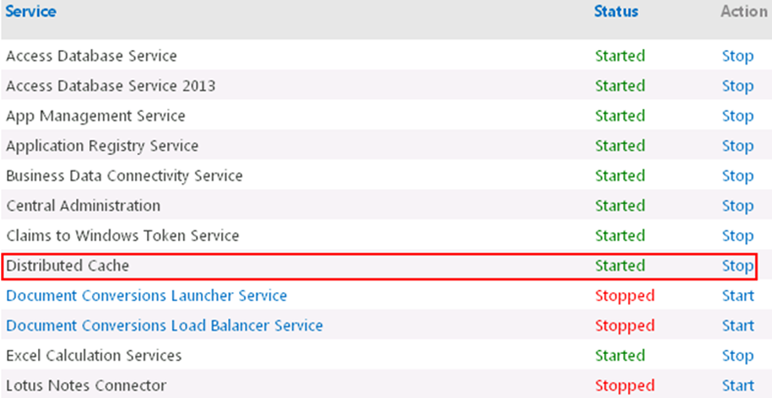Stop the Central Administration service
The image size is (772, 398).
pos(738,206)
